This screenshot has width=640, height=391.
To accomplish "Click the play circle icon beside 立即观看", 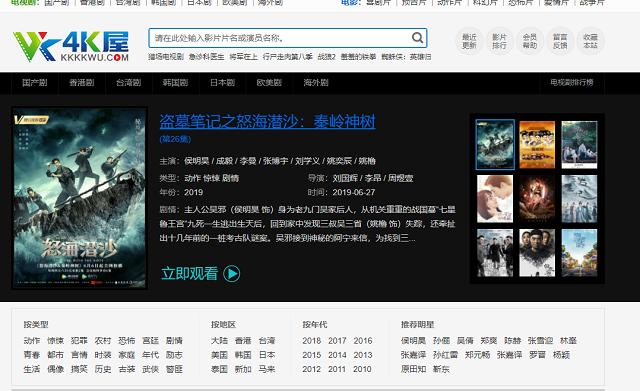I will pyautogui.click(x=231, y=273).
